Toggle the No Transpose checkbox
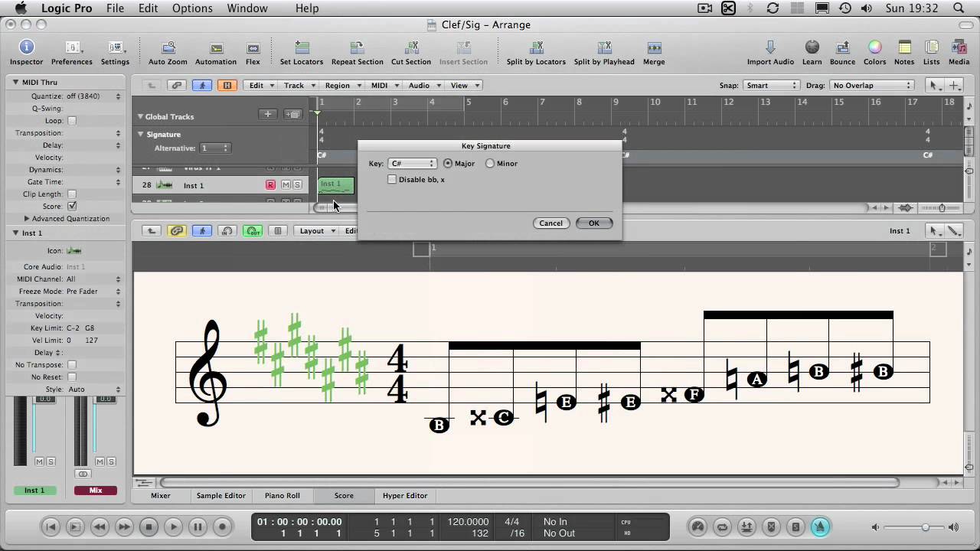Viewport: 980px width, 551px height. click(72, 365)
